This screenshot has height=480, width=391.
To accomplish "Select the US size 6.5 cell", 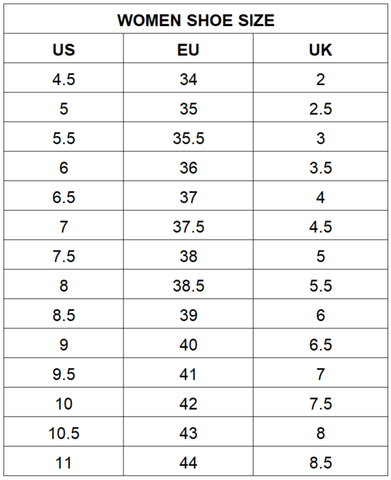I will (x=64, y=197).
